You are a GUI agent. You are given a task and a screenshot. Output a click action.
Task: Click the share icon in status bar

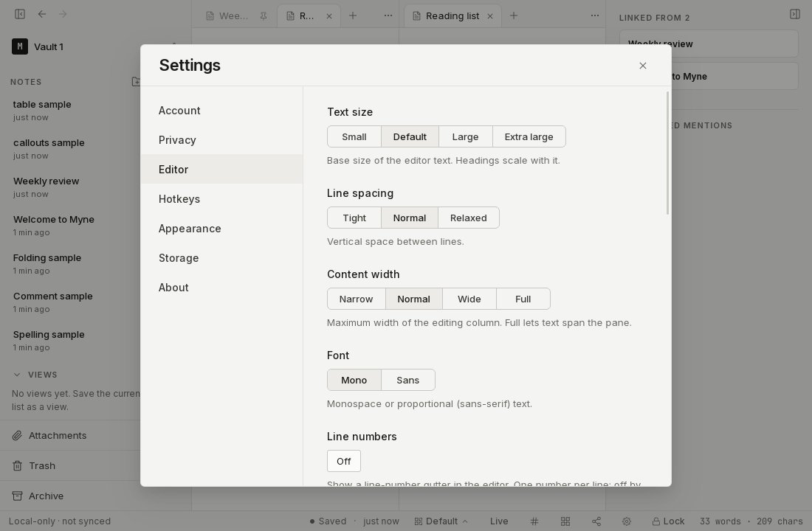(596, 521)
